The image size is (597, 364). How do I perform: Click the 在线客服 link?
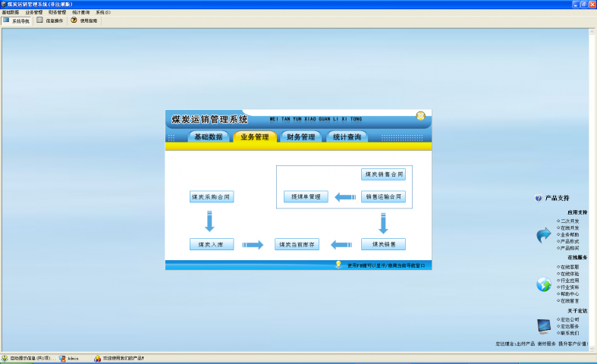pyautogui.click(x=569, y=267)
